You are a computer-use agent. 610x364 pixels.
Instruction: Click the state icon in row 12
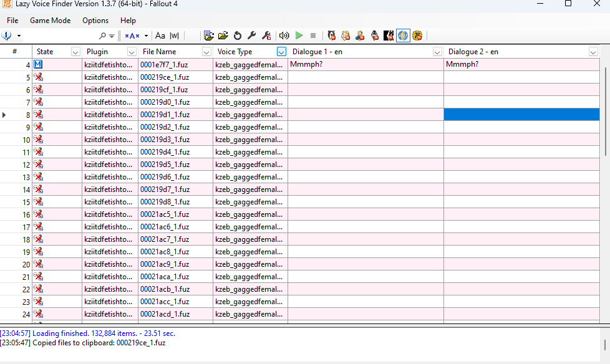click(38, 164)
